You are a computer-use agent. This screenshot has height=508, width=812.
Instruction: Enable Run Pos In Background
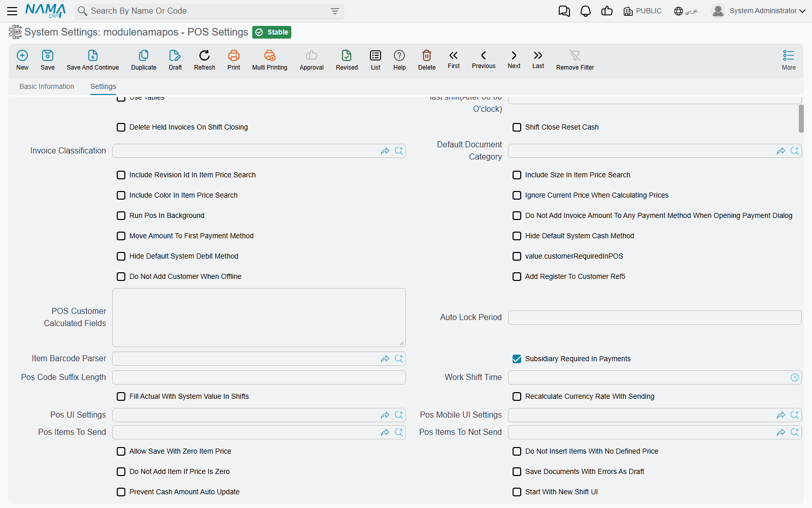[x=121, y=215]
